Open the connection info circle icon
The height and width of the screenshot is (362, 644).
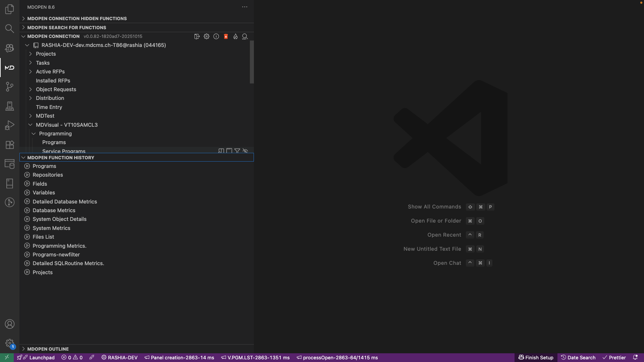216,37
